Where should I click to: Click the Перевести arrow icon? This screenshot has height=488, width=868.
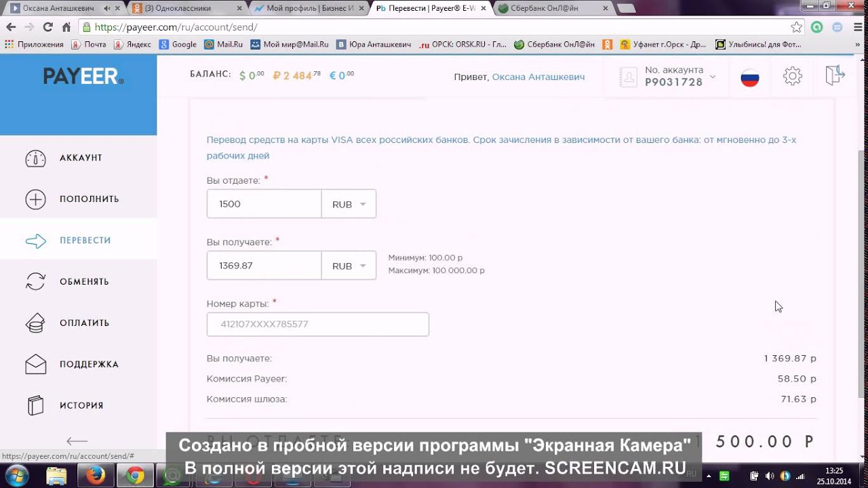(x=35, y=241)
